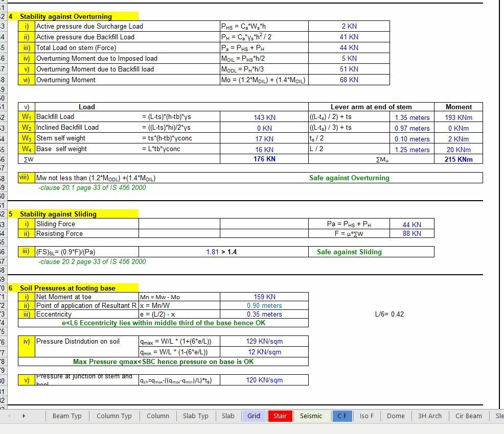
Task: Click the Active pressure due Backfill Load cell
Action: 127,37
